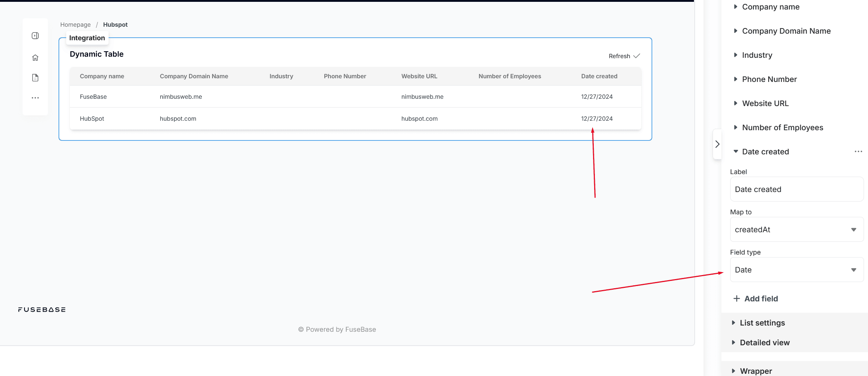
Task: Click the Phone Number column header
Action: coord(345,76)
